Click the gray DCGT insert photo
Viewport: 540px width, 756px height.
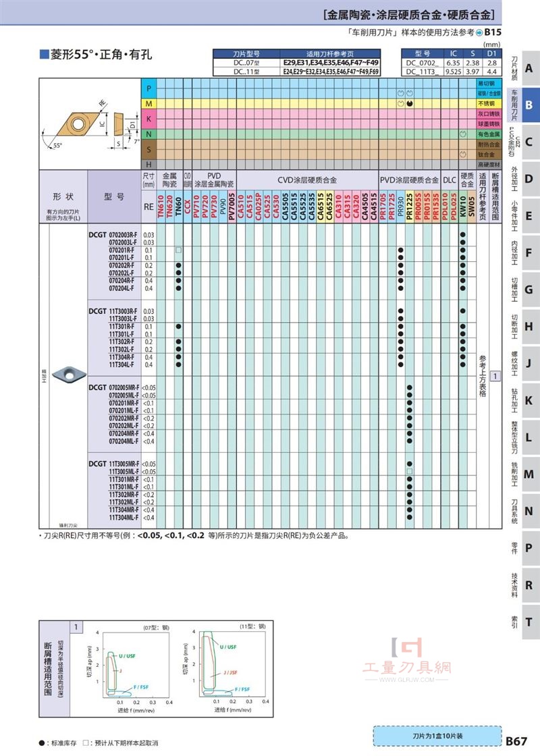click(68, 373)
